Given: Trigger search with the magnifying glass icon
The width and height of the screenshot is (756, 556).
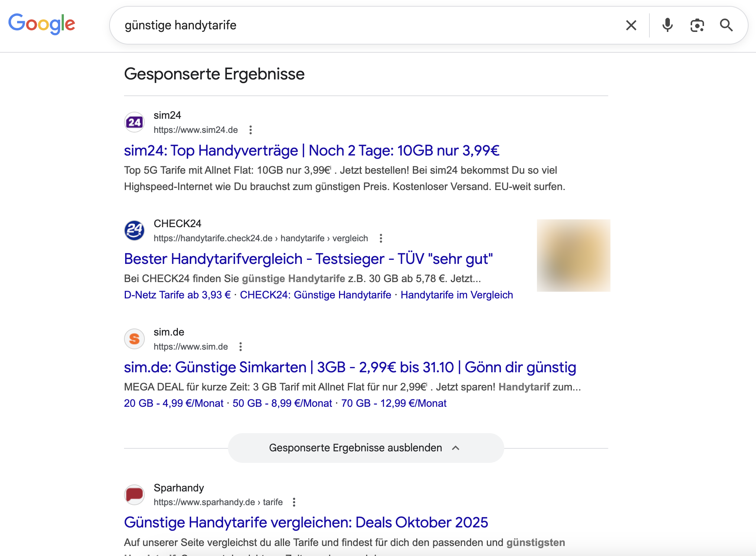Looking at the screenshot, I should click(727, 25).
